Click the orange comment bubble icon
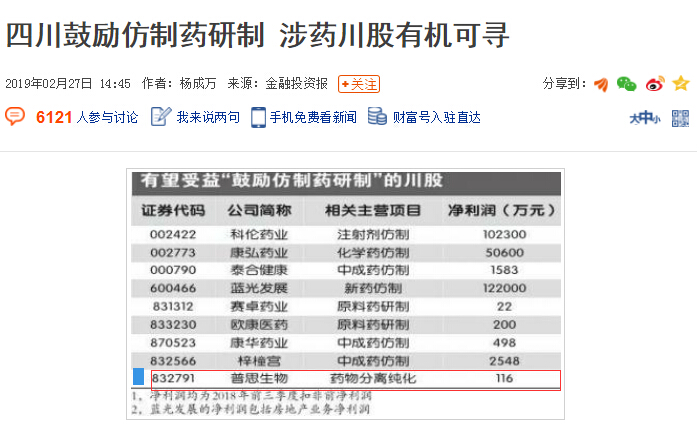Screen dimensions: 699x435 pyautogui.click(x=15, y=117)
